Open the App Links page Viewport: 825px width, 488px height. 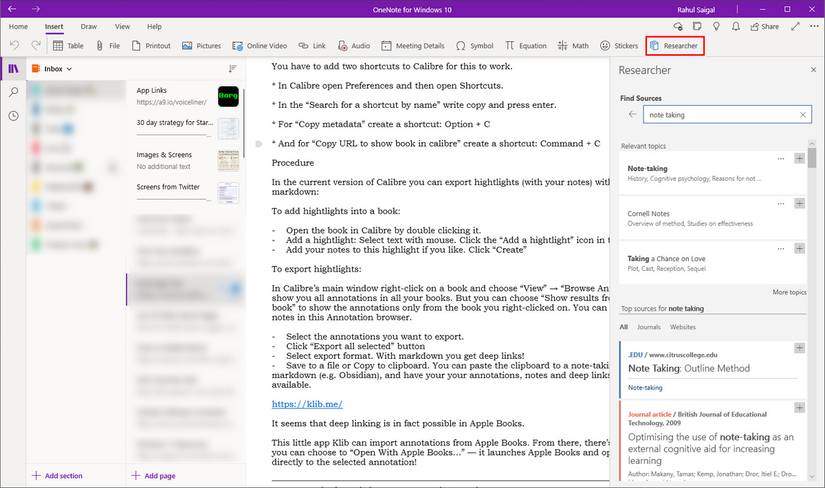pyautogui.click(x=186, y=96)
